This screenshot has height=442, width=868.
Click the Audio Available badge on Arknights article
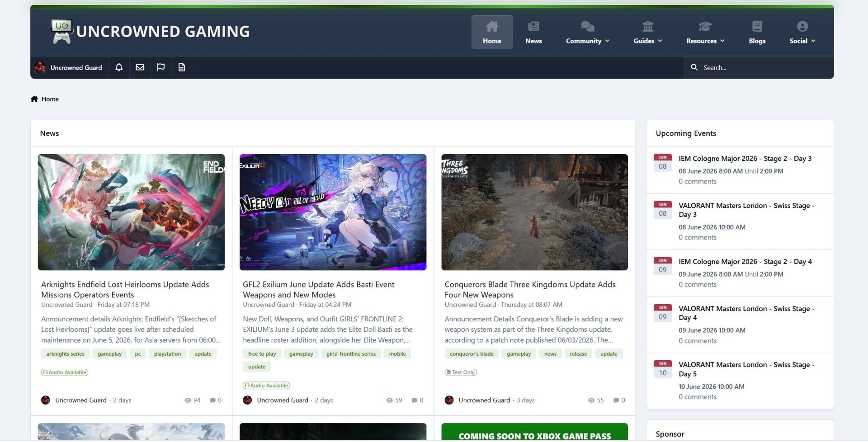[65, 373]
